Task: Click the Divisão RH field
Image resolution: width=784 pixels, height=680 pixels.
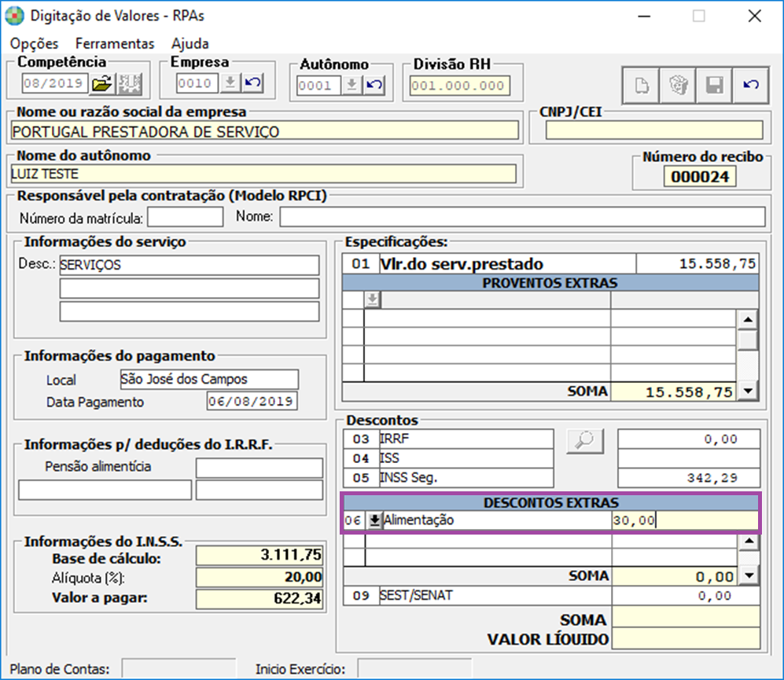Action: pos(459,86)
